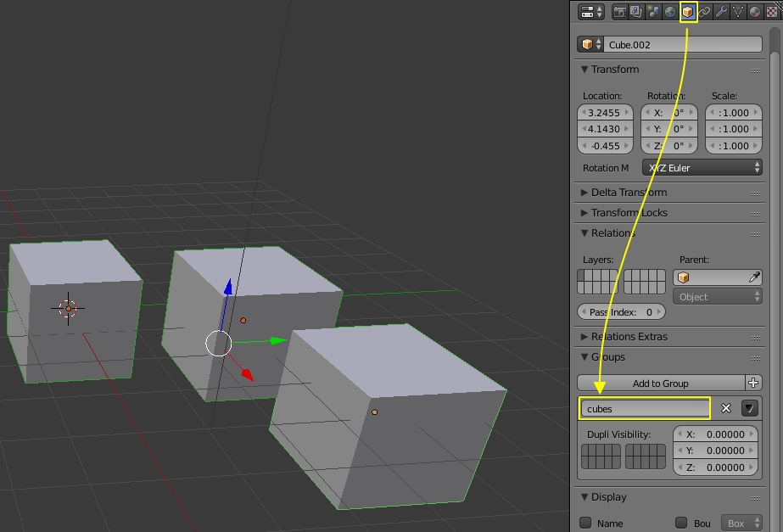The height and width of the screenshot is (532, 783).
Task: Select the Object properties cube icon
Action: 688,11
